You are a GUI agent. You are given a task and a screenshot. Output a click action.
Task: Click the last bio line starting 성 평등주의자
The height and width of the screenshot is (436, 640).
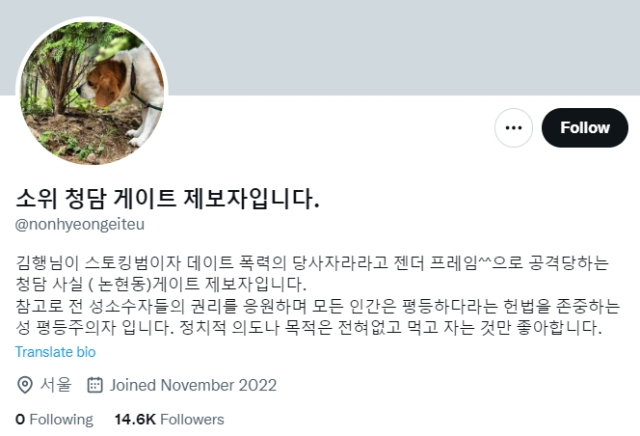309,327
